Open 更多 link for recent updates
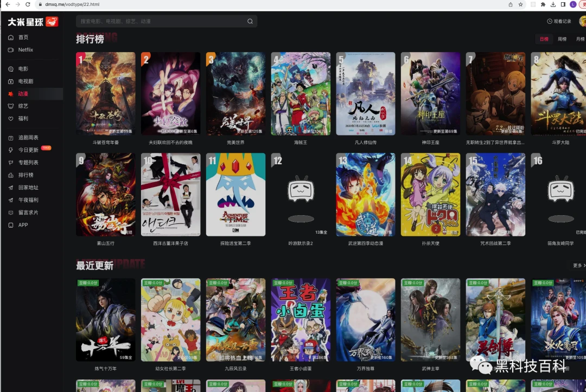The height and width of the screenshot is (392, 586). click(x=579, y=265)
